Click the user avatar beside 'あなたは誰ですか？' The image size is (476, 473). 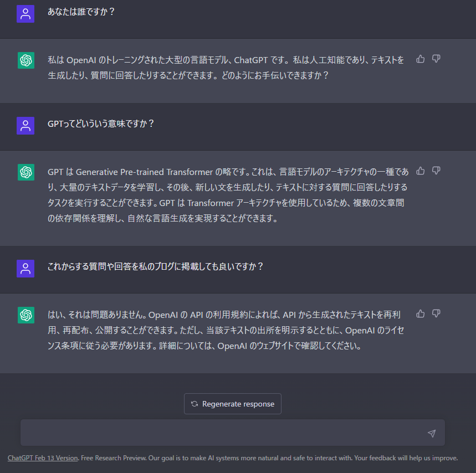[25, 14]
